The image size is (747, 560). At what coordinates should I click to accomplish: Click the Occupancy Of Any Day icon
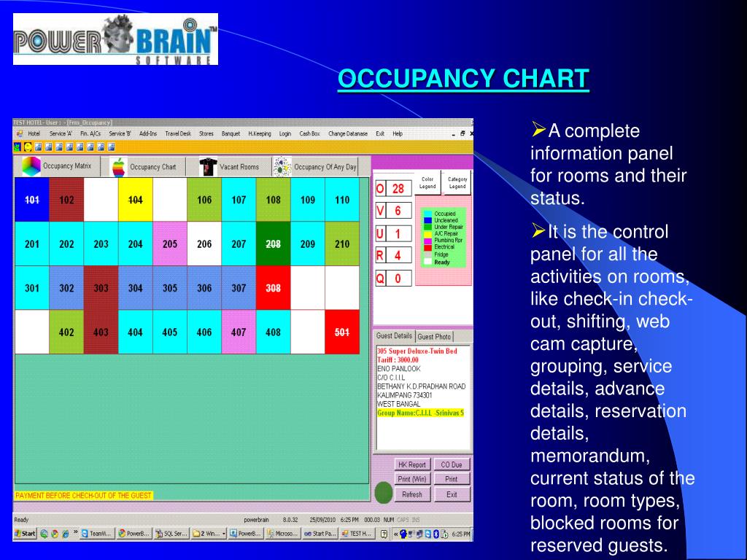tap(282, 167)
